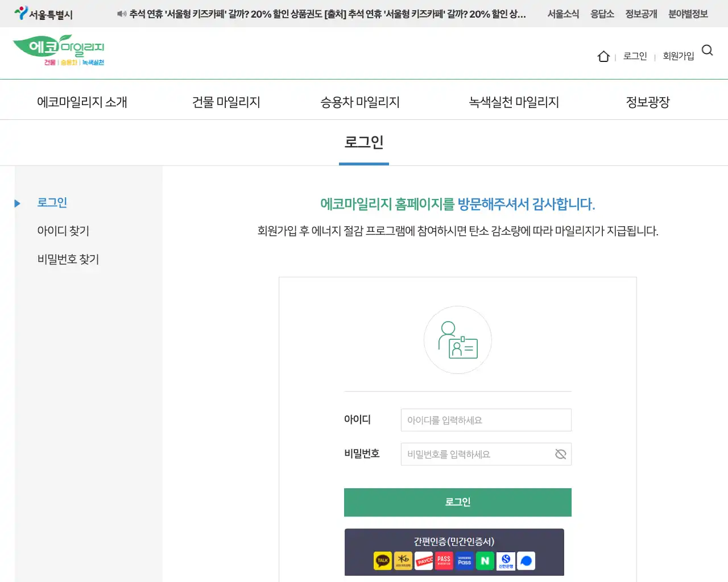The height and width of the screenshot is (582, 728).
Task: Open the search magnifier icon
Action: coord(708,50)
